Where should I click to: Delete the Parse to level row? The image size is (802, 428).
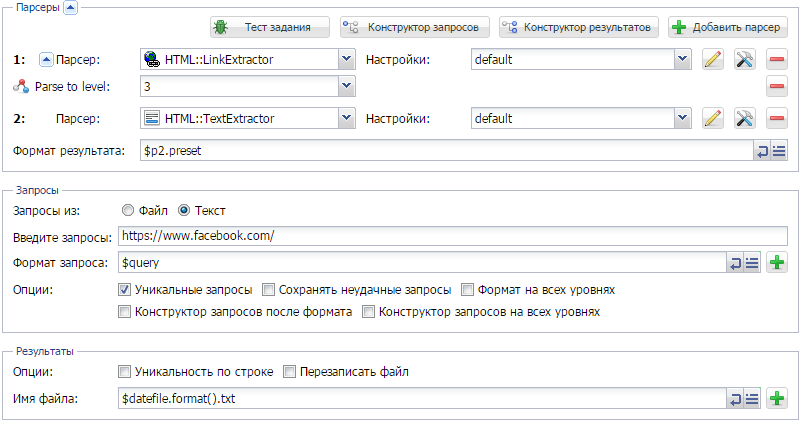click(776, 86)
